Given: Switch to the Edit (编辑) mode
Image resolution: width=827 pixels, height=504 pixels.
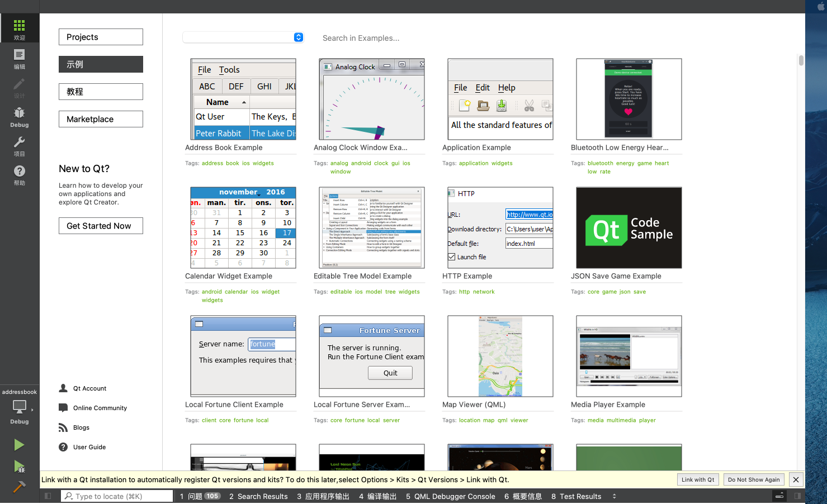Looking at the screenshot, I should click(x=20, y=58).
